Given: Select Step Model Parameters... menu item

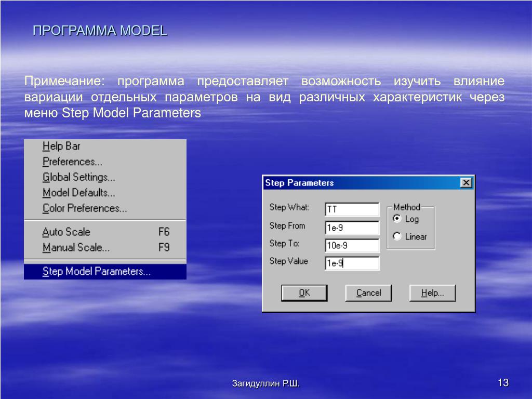Looking at the screenshot, I should [x=105, y=271].
